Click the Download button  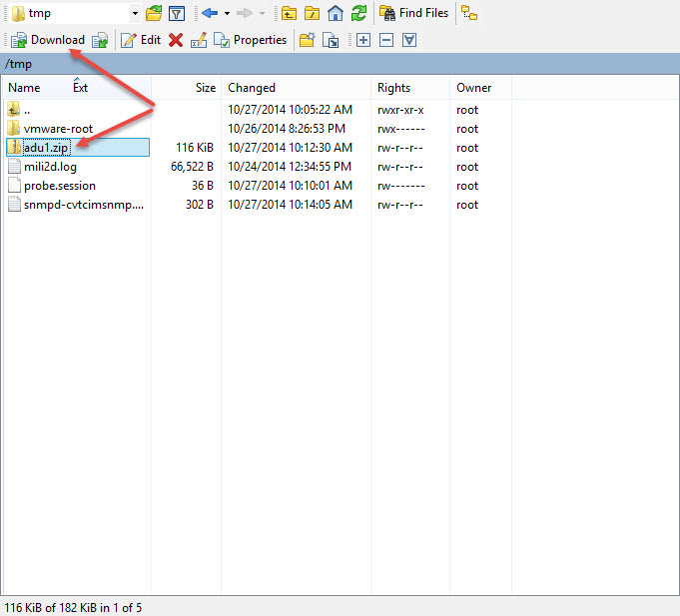coord(48,40)
